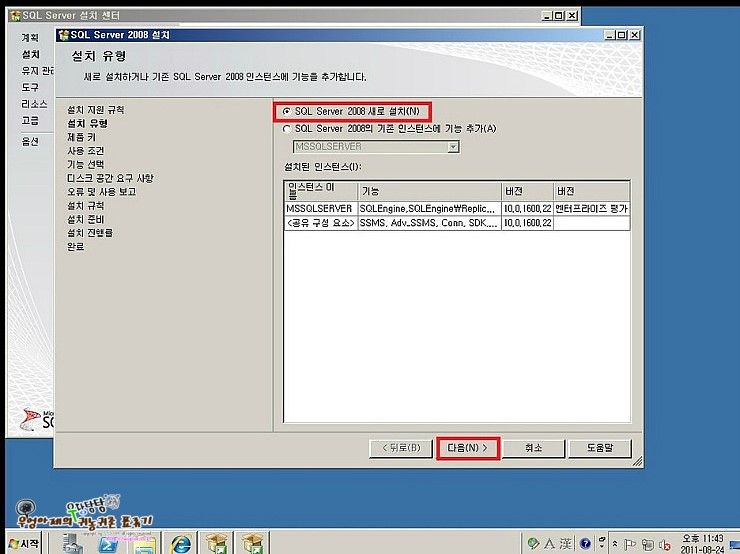Screen dimensions: 740x554
Task: Click the SQL Server 2008 설치 title bar icon
Action: coord(64,35)
